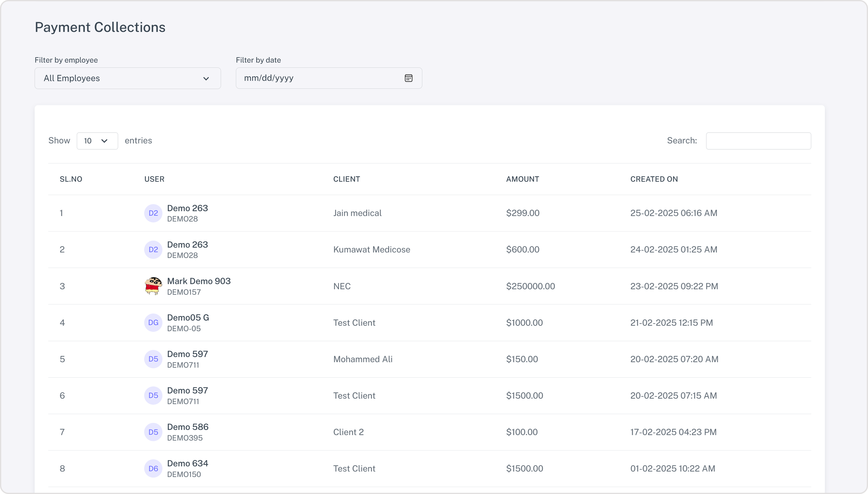868x494 pixels.
Task: Click the Filter by date input field
Action: point(329,78)
